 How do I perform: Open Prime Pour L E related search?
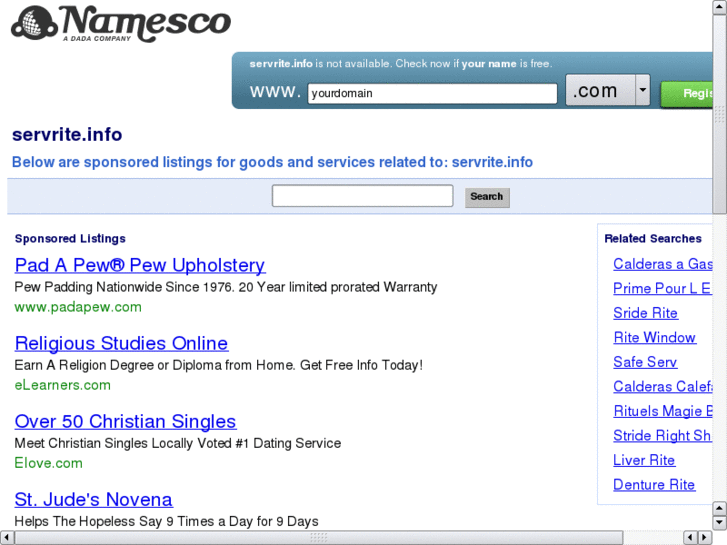click(662, 289)
